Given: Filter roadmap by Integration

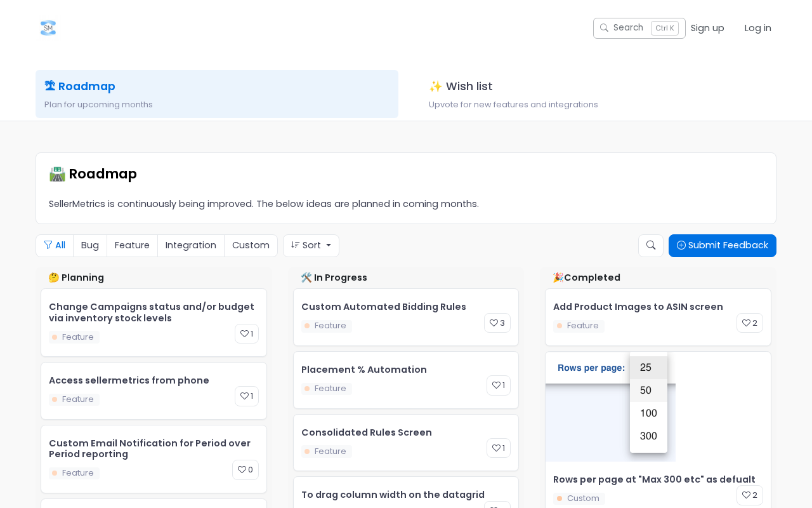Looking at the screenshot, I should pyautogui.click(x=191, y=246).
